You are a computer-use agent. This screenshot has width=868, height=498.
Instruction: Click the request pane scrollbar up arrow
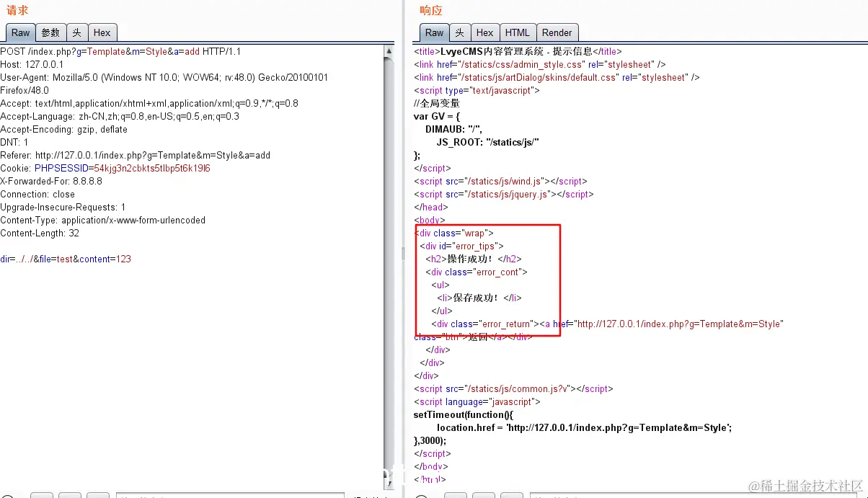tap(389, 51)
